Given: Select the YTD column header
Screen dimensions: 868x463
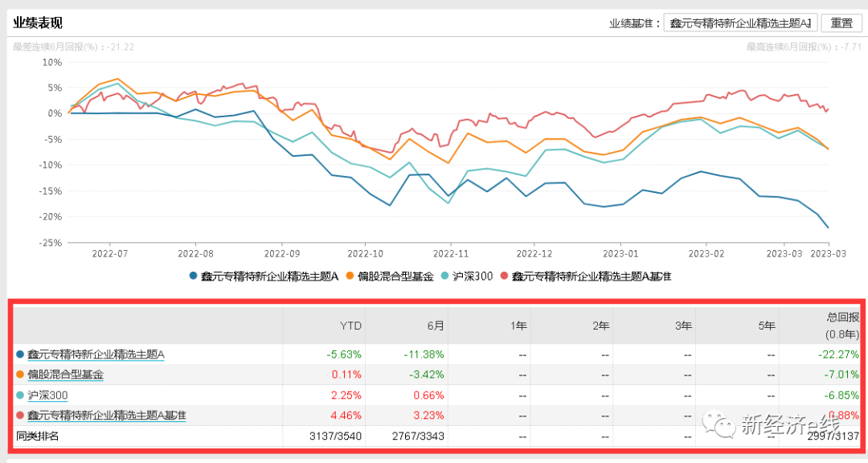Looking at the screenshot, I should pos(350,326).
